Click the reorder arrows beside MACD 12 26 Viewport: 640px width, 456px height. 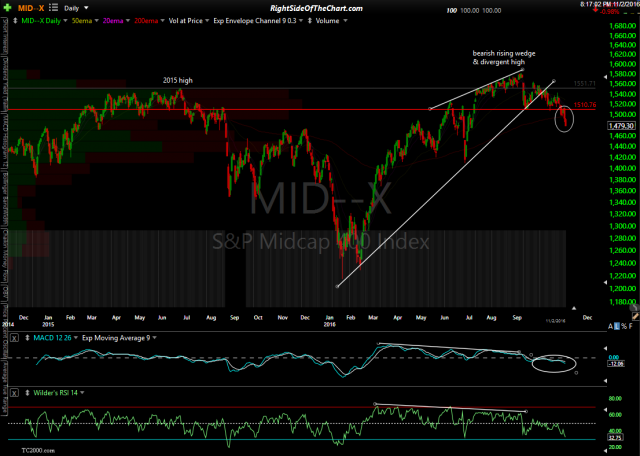pos(28,338)
